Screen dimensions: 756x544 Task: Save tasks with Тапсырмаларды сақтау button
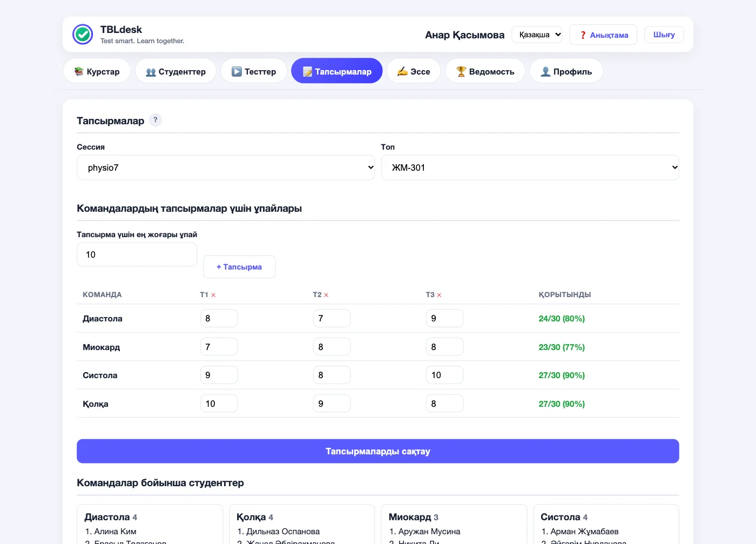tap(378, 451)
